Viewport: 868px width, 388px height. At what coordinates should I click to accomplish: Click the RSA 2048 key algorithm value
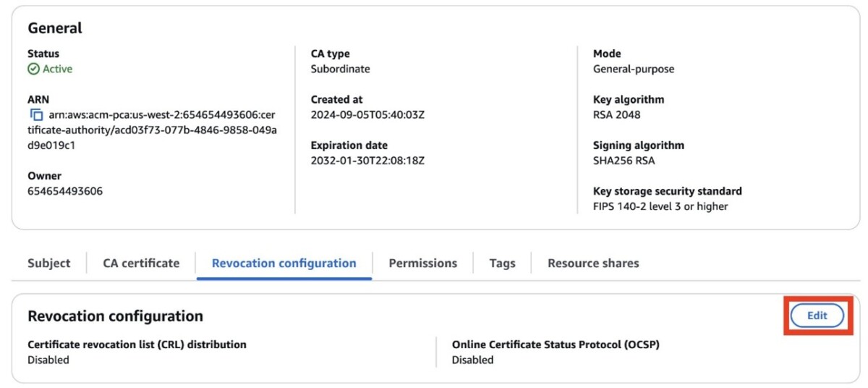click(x=616, y=115)
